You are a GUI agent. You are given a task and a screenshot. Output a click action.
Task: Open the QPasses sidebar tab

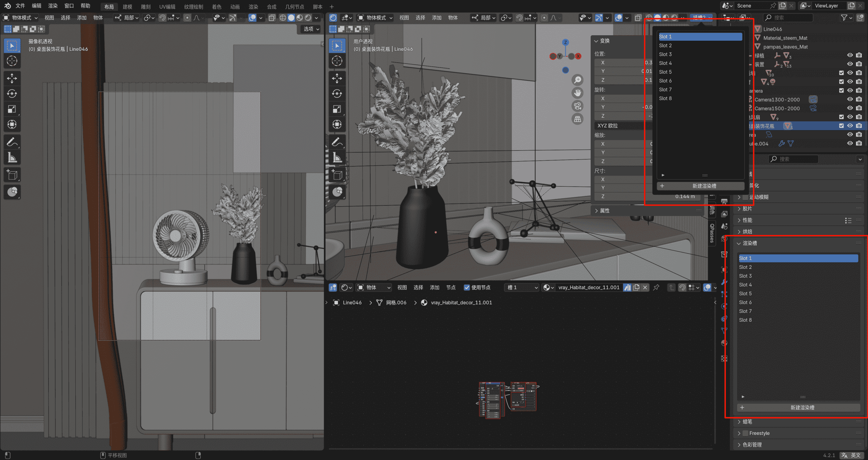[712, 233]
